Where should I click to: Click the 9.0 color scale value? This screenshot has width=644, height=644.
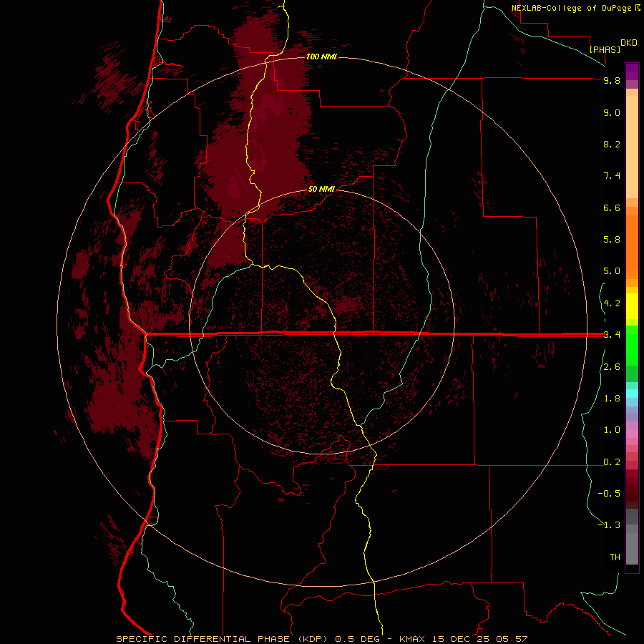click(x=612, y=112)
